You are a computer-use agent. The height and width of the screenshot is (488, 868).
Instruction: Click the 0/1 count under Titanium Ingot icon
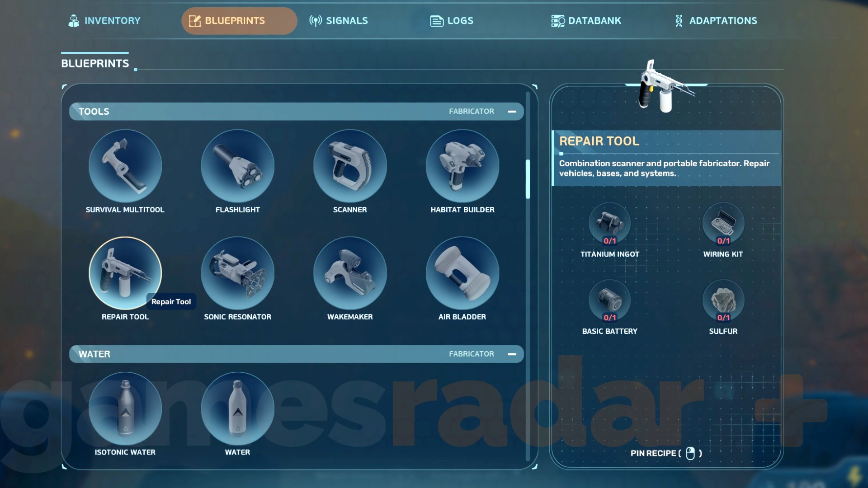click(x=610, y=241)
